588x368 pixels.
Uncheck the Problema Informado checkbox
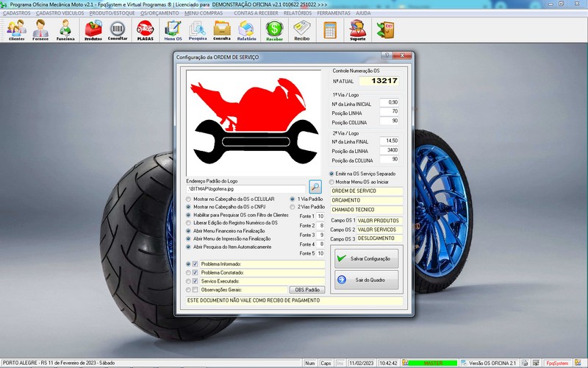195,264
